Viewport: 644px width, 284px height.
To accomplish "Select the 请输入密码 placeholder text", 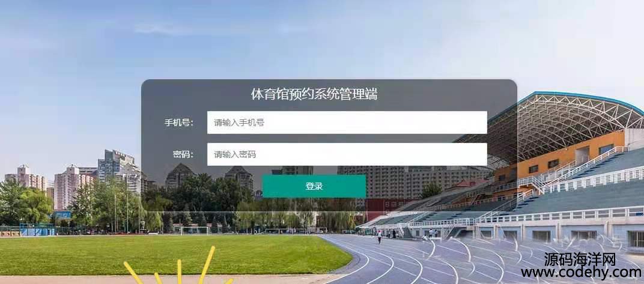I will [x=234, y=154].
